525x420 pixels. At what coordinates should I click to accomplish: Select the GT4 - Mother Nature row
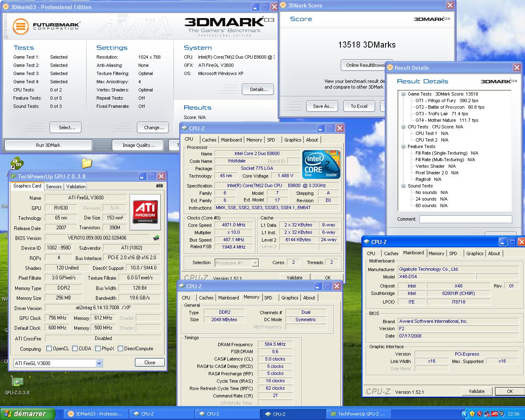point(447,120)
